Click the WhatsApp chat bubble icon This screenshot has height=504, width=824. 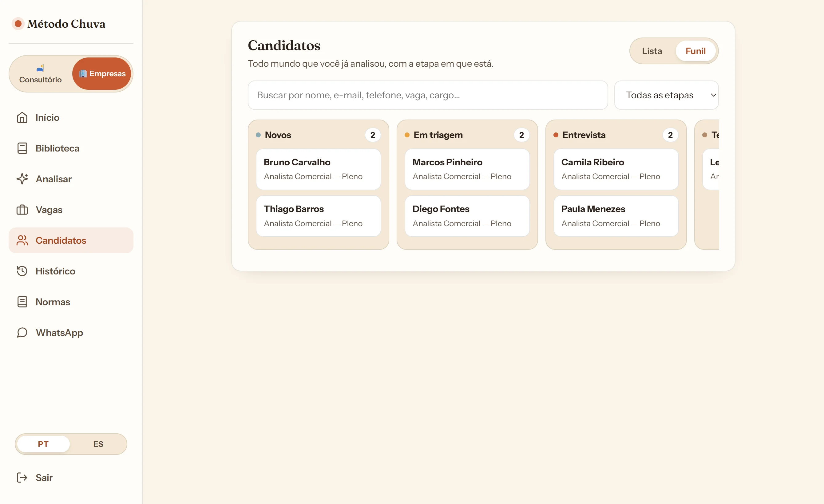point(22,333)
